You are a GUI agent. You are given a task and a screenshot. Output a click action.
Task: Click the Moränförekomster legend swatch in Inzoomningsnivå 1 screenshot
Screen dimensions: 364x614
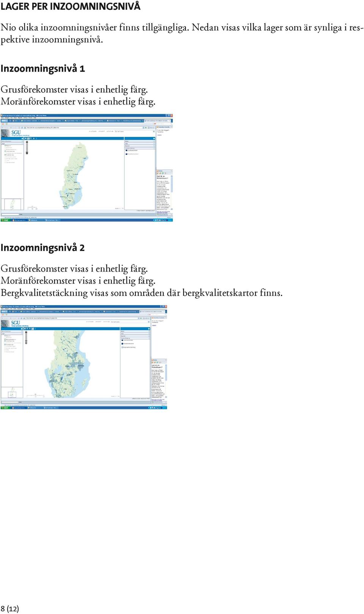(126, 154)
